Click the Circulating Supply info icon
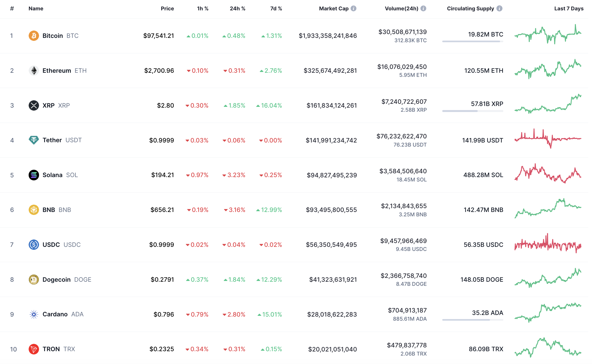Viewport: 592px width, 364px height. click(499, 8)
